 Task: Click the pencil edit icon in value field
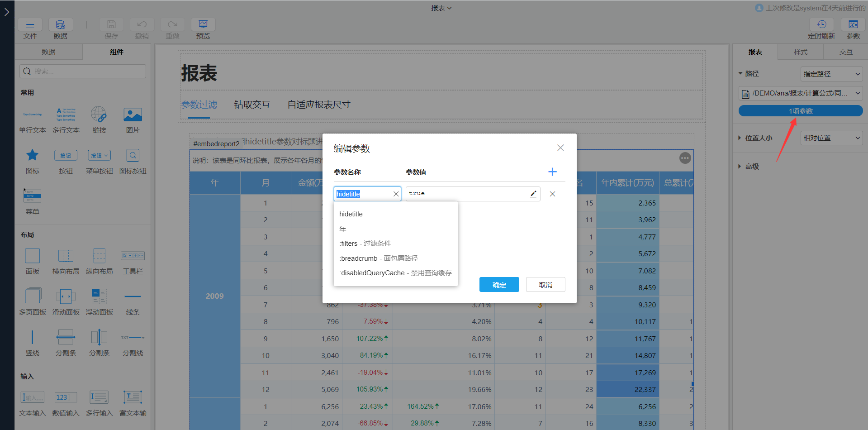click(533, 194)
